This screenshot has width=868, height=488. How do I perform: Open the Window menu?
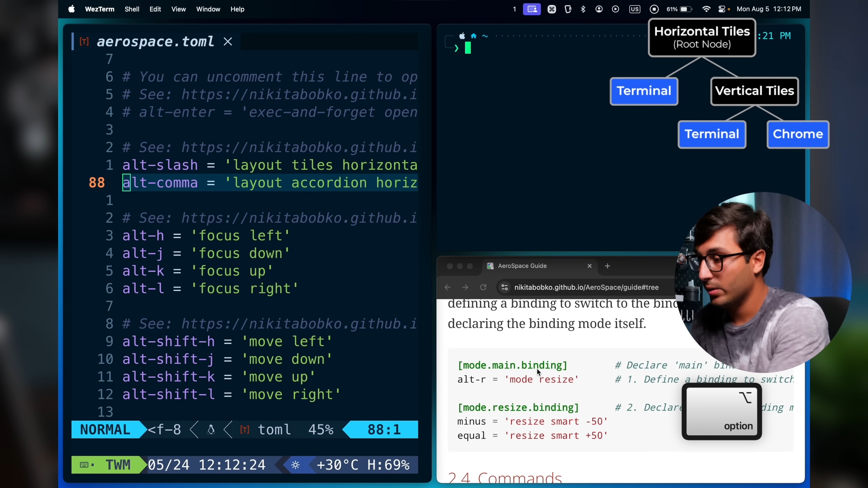tap(208, 9)
